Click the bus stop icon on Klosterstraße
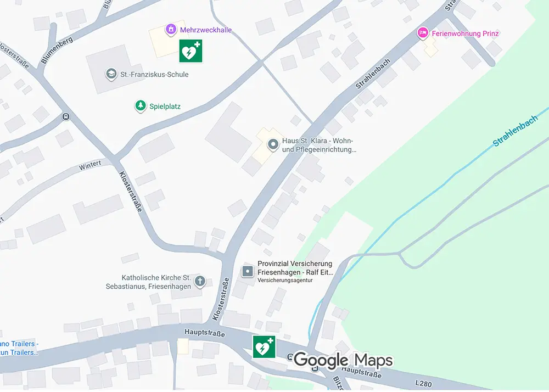The width and height of the screenshot is (549, 392). point(65,116)
